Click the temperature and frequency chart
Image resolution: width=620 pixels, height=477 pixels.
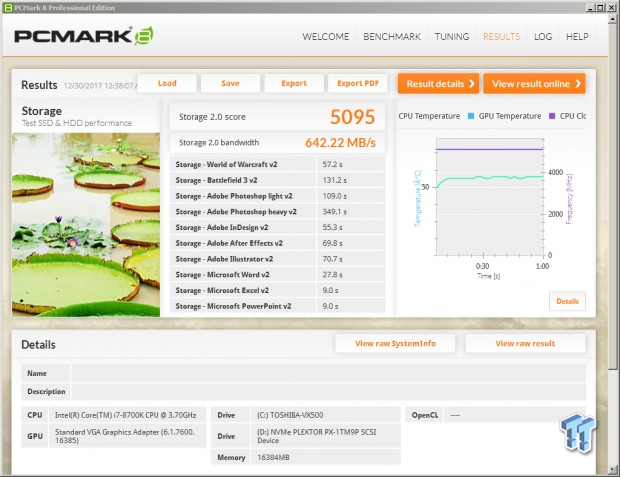[x=490, y=197]
